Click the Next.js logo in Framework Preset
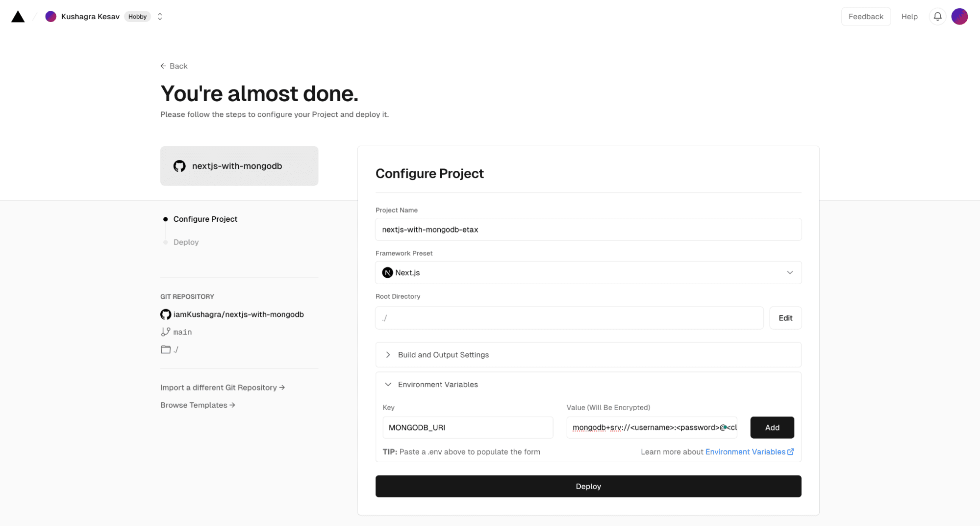The width and height of the screenshot is (980, 526). (x=387, y=273)
